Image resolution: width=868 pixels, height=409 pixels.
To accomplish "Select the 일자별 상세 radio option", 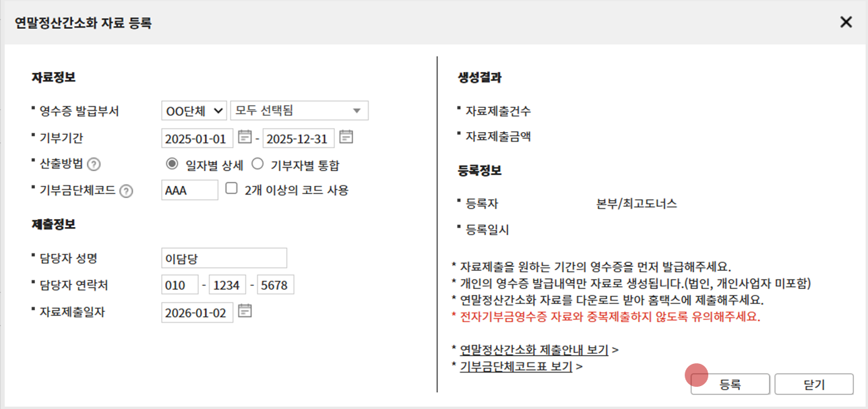I will pyautogui.click(x=172, y=164).
